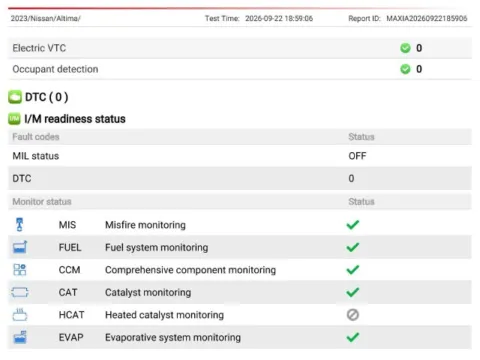Click the MIS abbreviation
Image resolution: width=480 pixels, height=360 pixels.
[67, 225]
